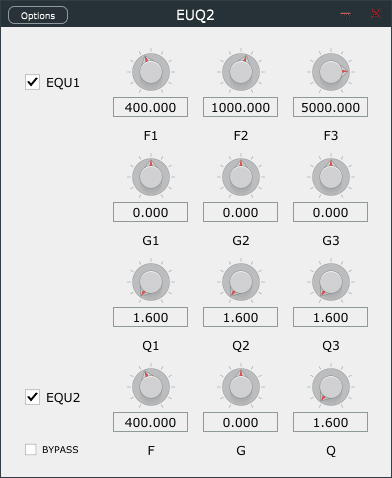This screenshot has height=478, width=392.
Task: Minimize the EUQ2 window
Action: pyautogui.click(x=346, y=15)
